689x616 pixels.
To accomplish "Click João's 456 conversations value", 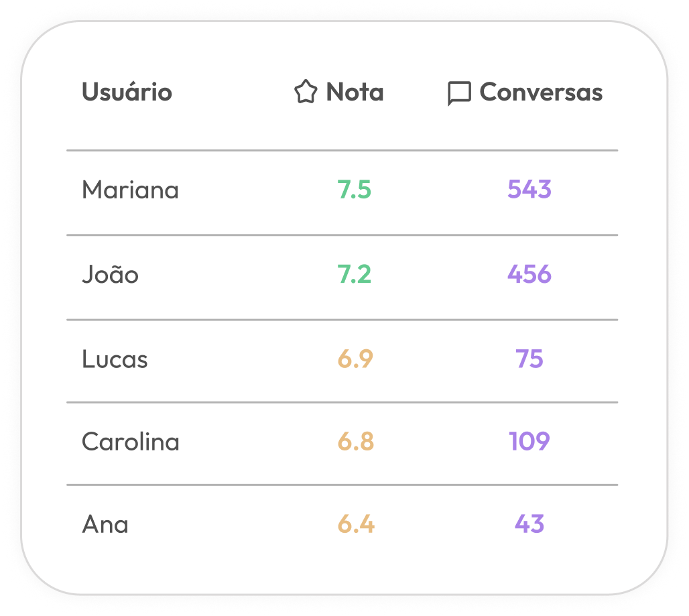I will point(529,274).
